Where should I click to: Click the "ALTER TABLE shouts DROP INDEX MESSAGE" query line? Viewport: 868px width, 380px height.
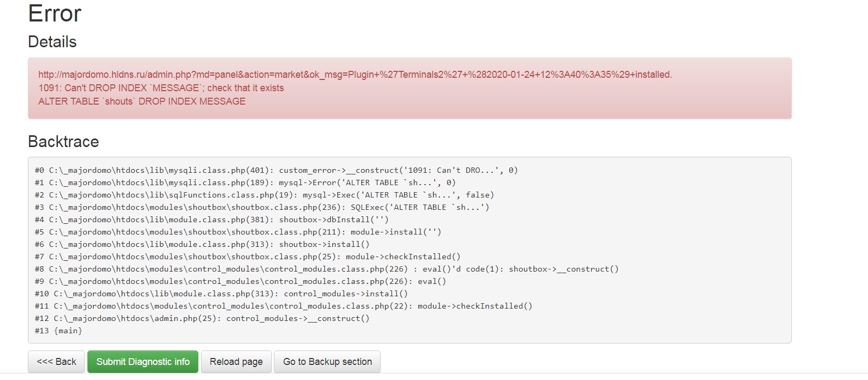pos(142,101)
